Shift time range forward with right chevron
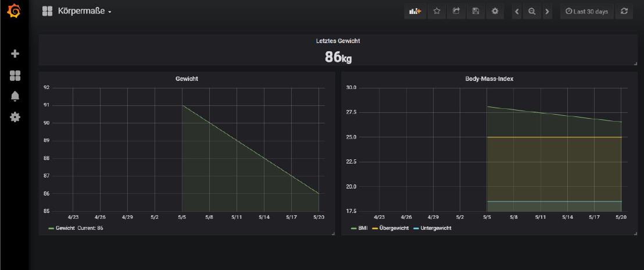The height and width of the screenshot is (270, 644). tap(547, 12)
